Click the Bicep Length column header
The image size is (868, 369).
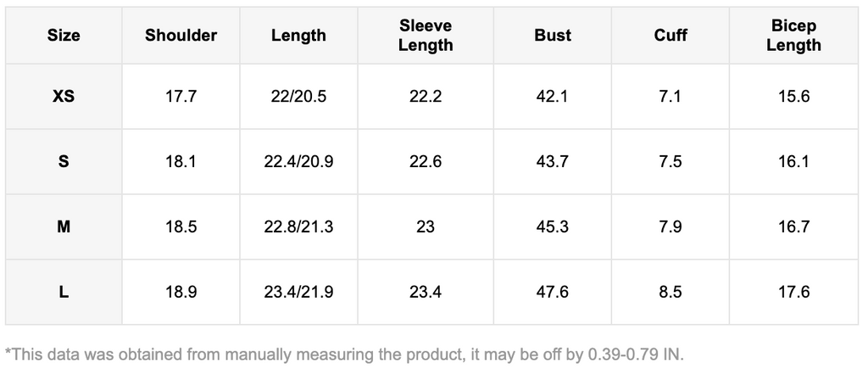(x=793, y=36)
